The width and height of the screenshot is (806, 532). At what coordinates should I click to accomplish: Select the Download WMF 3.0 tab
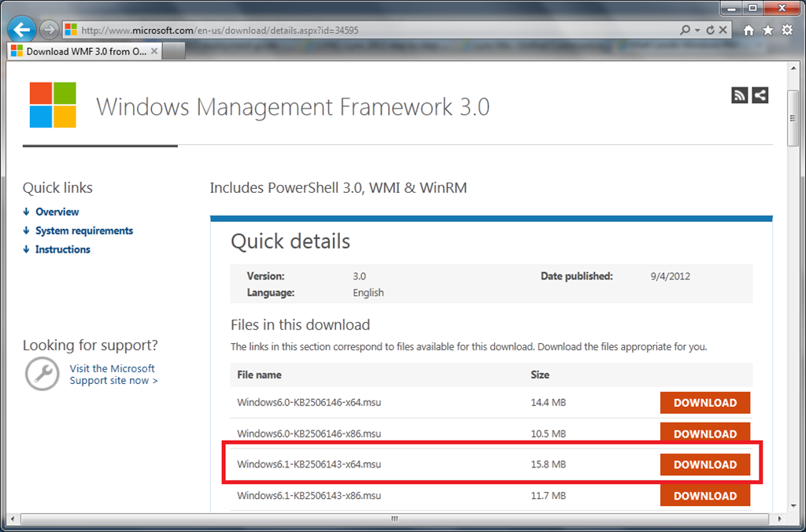point(85,51)
